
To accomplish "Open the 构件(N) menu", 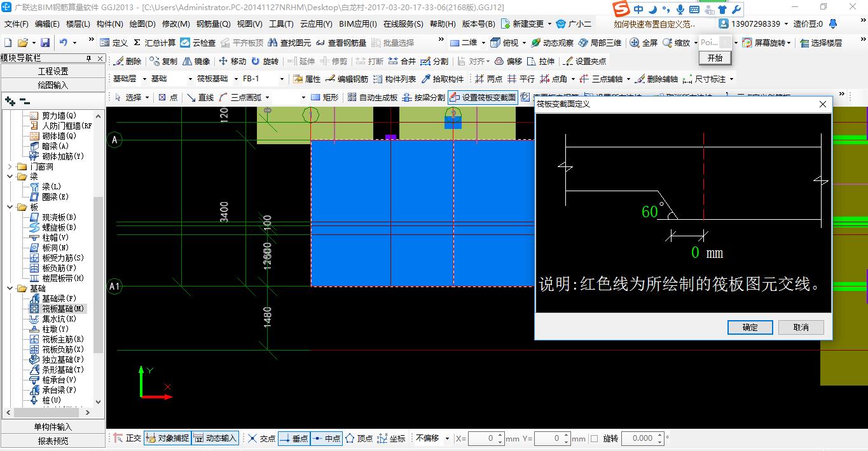I will (110, 24).
